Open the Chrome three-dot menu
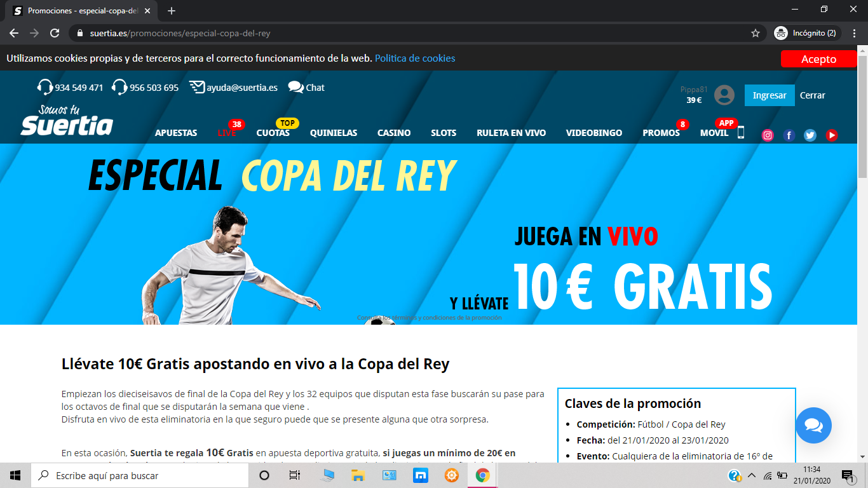 point(854,33)
